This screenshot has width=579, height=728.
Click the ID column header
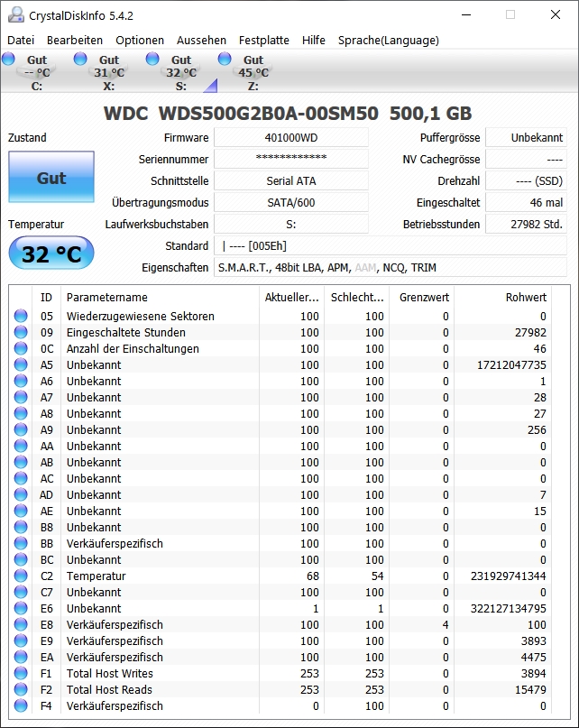pyautogui.click(x=46, y=297)
